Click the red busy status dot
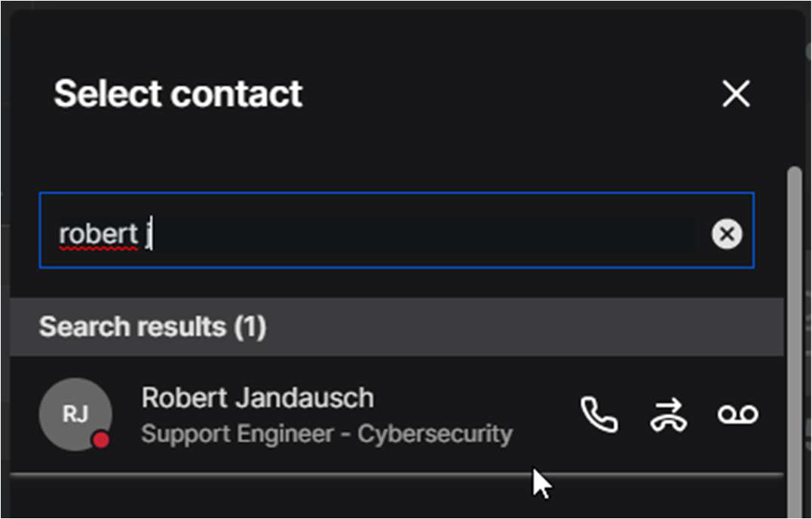Image resolution: width=812 pixels, height=519 pixels. click(x=100, y=440)
